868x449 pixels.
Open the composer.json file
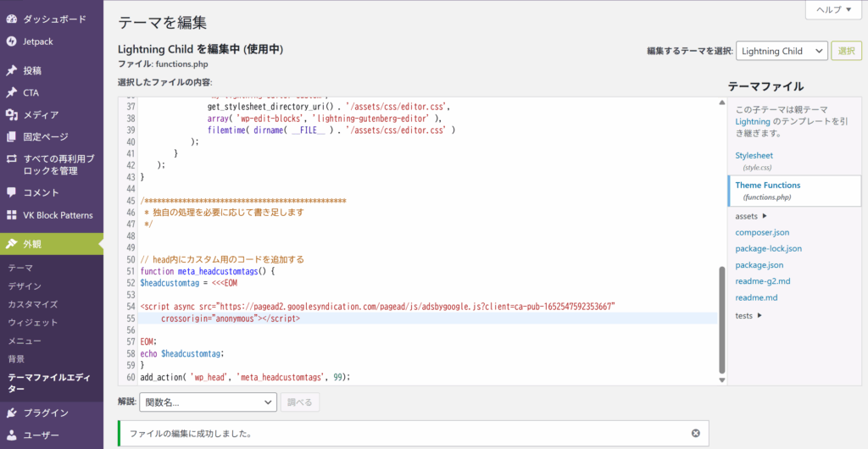(762, 232)
